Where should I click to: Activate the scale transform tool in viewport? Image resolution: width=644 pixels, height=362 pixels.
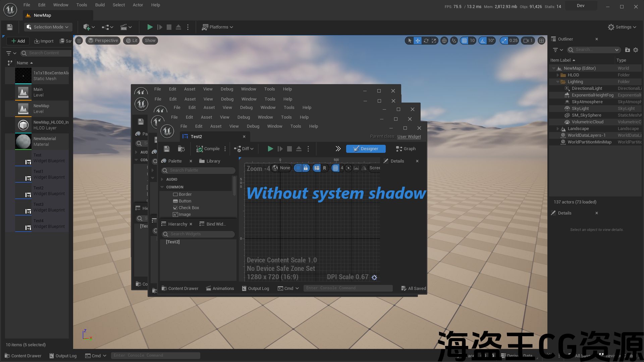coord(434,41)
